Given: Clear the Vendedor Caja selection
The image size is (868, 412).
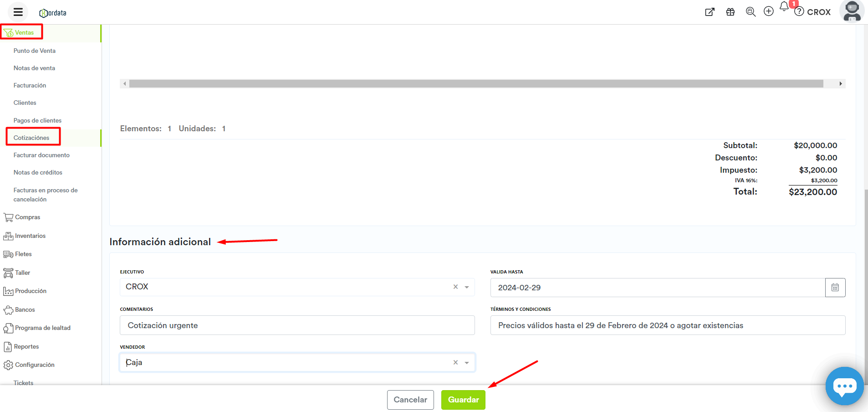Looking at the screenshot, I should 455,363.
